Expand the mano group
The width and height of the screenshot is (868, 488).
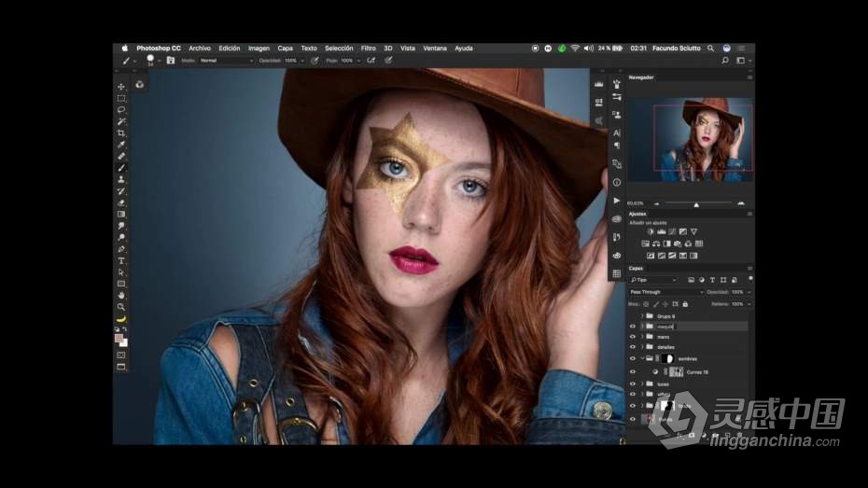[642, 337]
